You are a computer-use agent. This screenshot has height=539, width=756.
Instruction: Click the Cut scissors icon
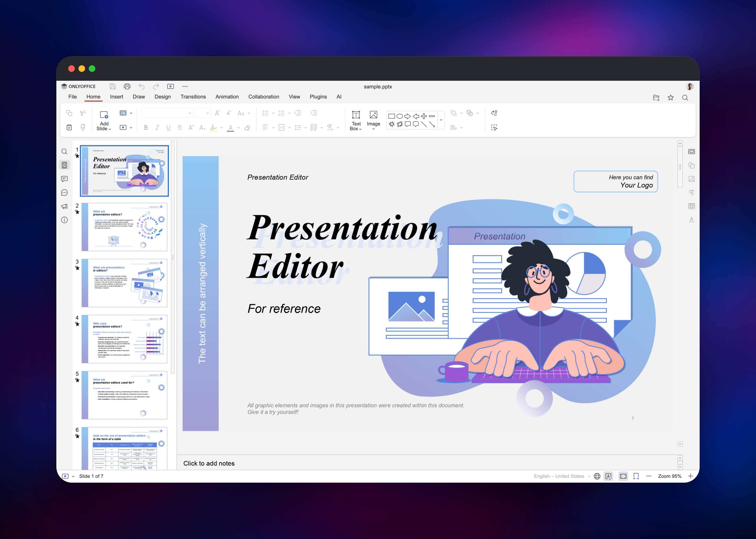(x=83, y=113)
